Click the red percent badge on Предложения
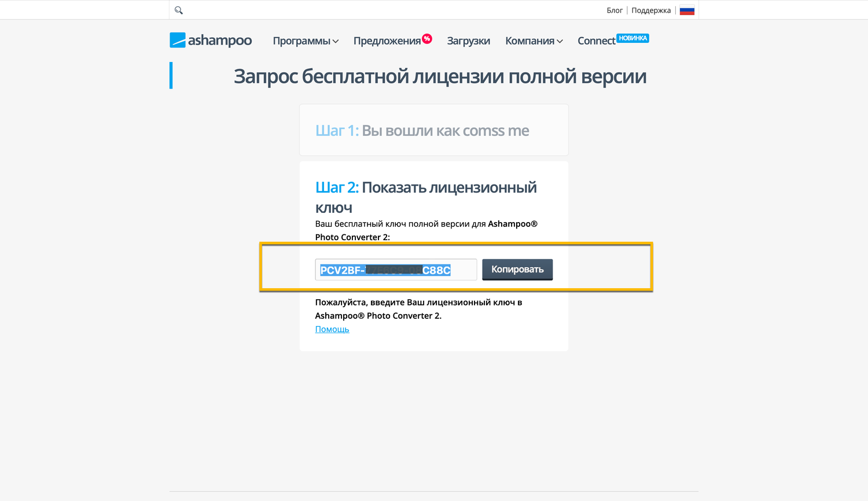The image size is (868, 501). coord(427,39)
